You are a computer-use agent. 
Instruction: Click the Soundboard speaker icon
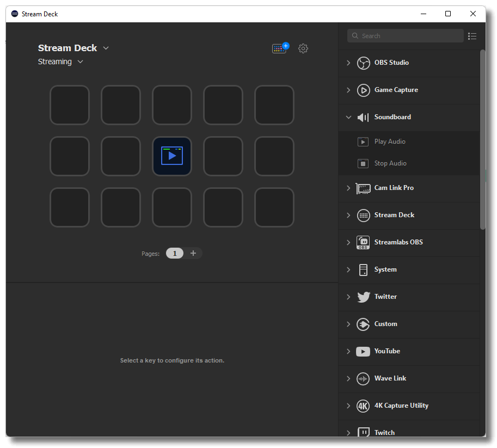coord(363,118)
